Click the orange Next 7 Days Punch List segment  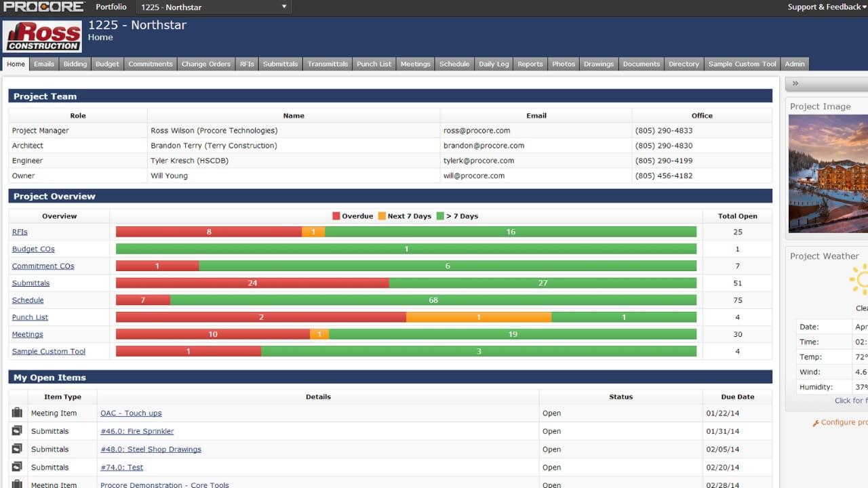click(x=479, y=317)
